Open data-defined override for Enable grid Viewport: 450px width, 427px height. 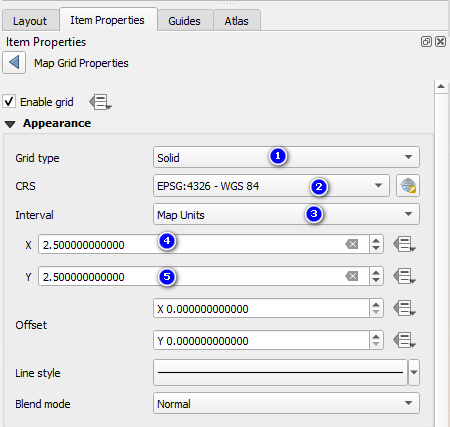coord(100,102)
